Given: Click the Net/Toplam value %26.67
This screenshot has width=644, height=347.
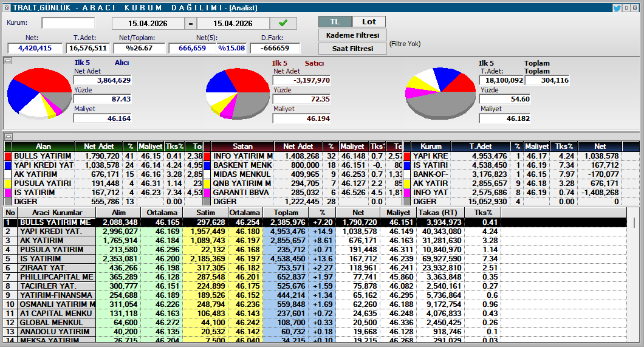Looking at the screenshot, I should click(139, 48).
